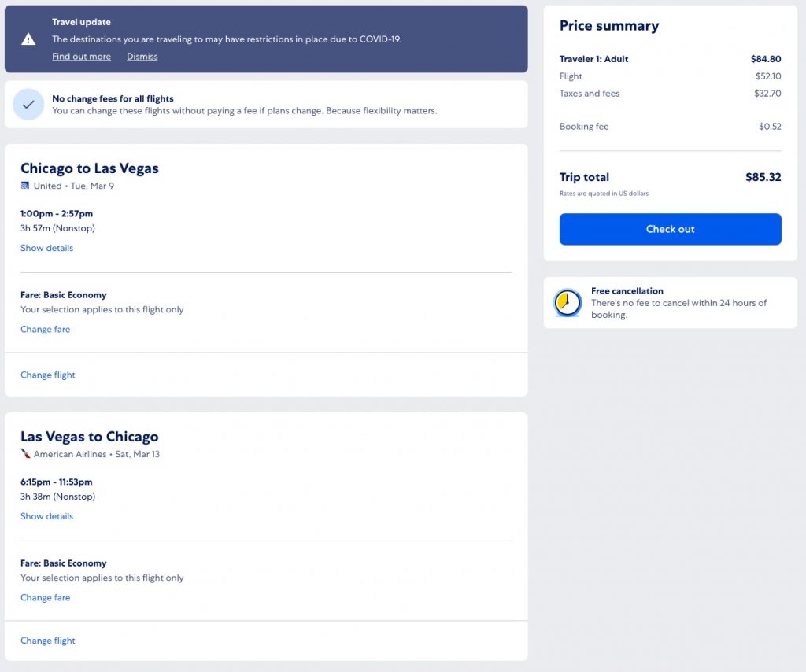Change fare for the United flight
The width and height of the screenshot is (806, 672).
pos(45,330)
